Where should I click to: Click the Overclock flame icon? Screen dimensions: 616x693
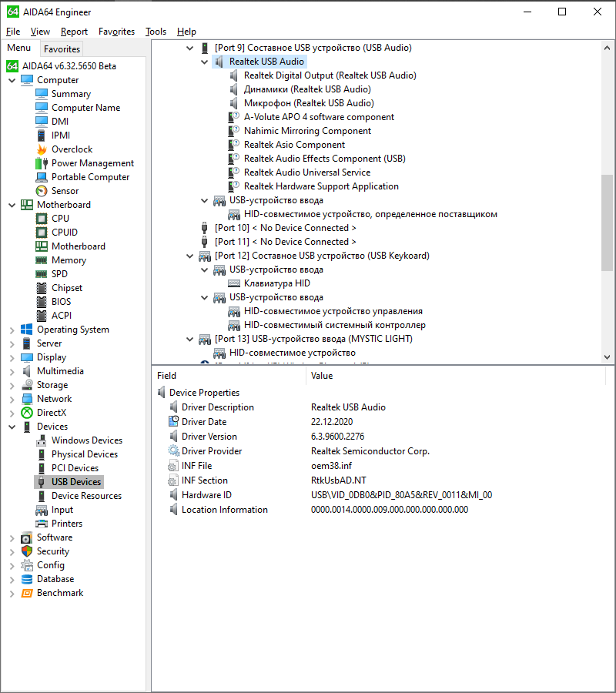(x=42, y=149)
